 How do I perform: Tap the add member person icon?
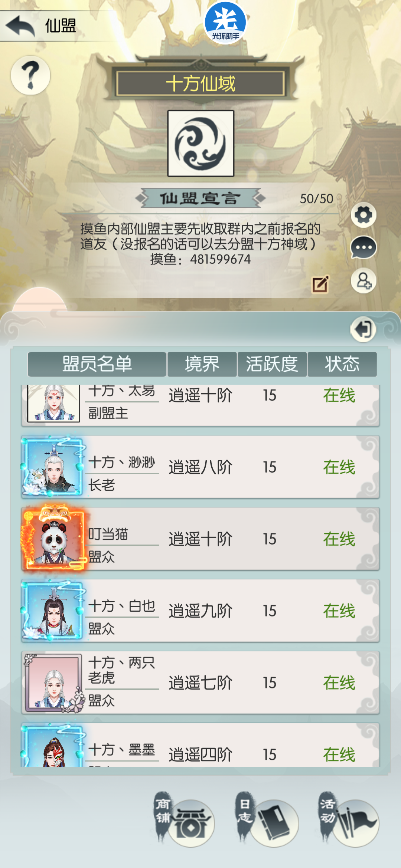pyautogui.click(x=363, y=281)
